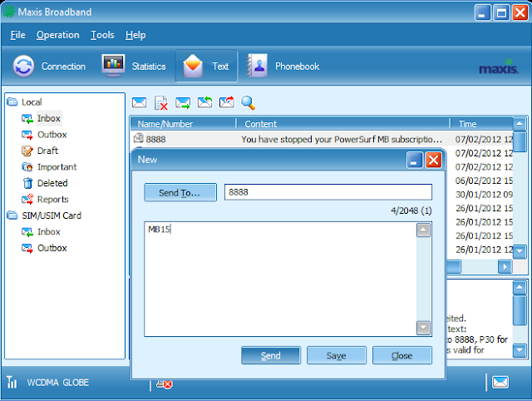Select the 8888 PowerSurf message row
This screenshot has width=532, height=401.
click(x=322, y=139)
